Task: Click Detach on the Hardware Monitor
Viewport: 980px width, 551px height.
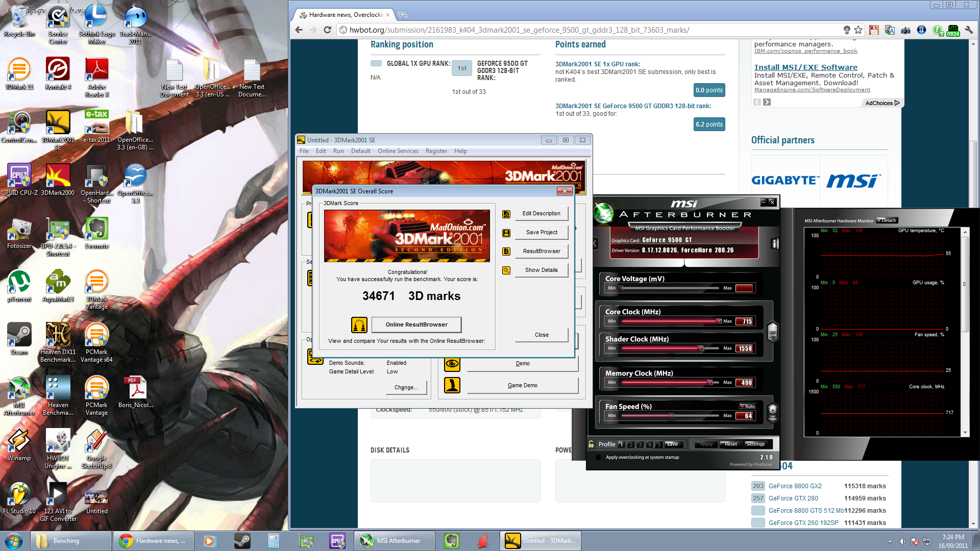Action: point(887,220)
